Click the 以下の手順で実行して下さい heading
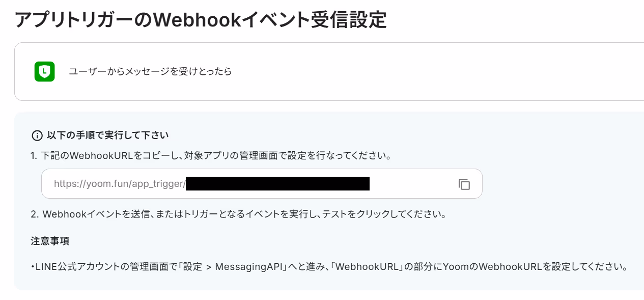 click(108, 135)
